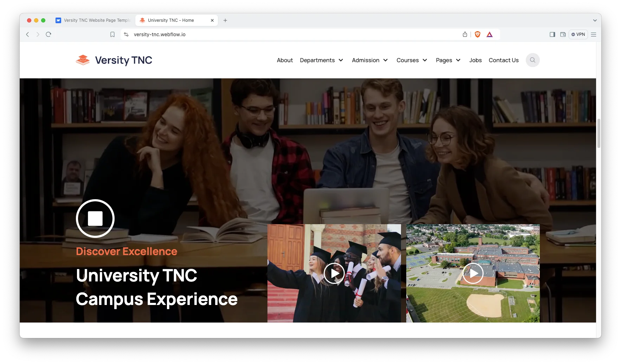The width and height of the screenshot is (621, 364).
Task: Open the Courses dropdown
Action: click(x=412, y=60)
